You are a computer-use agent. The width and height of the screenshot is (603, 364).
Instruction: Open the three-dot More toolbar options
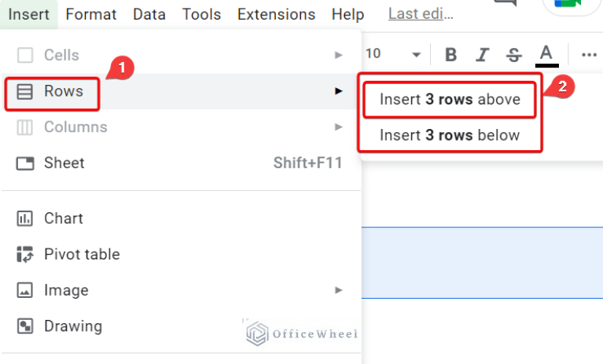[589, 54]
